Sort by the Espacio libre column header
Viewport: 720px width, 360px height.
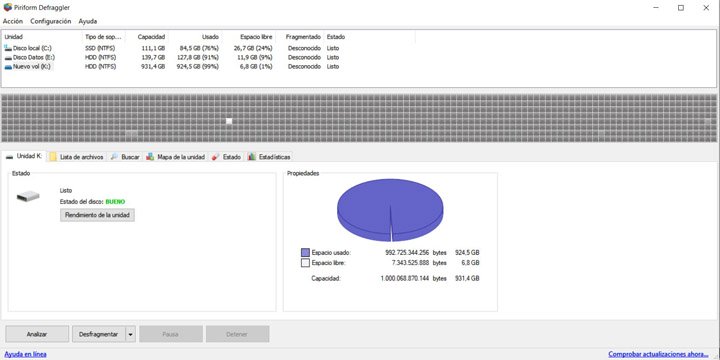tap(248, 37)
